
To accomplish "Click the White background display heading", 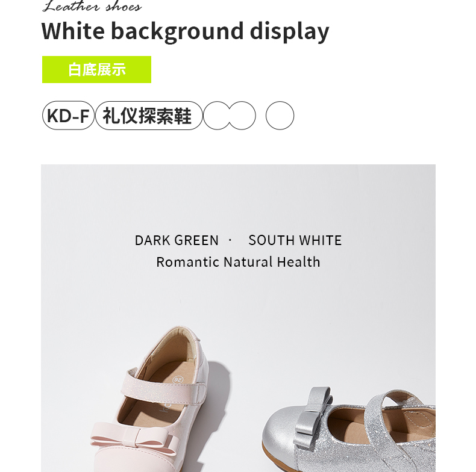I will [x=185, y=31].
